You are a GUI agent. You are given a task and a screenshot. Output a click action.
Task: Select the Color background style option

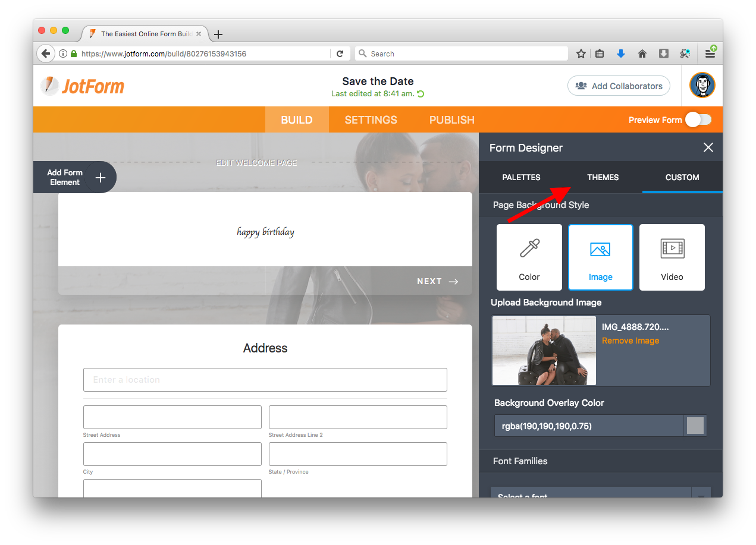[529, 257]
